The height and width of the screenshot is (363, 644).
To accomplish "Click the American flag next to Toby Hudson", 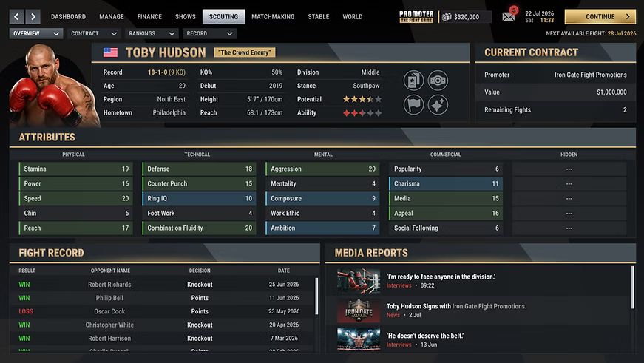I will point(110,52).
